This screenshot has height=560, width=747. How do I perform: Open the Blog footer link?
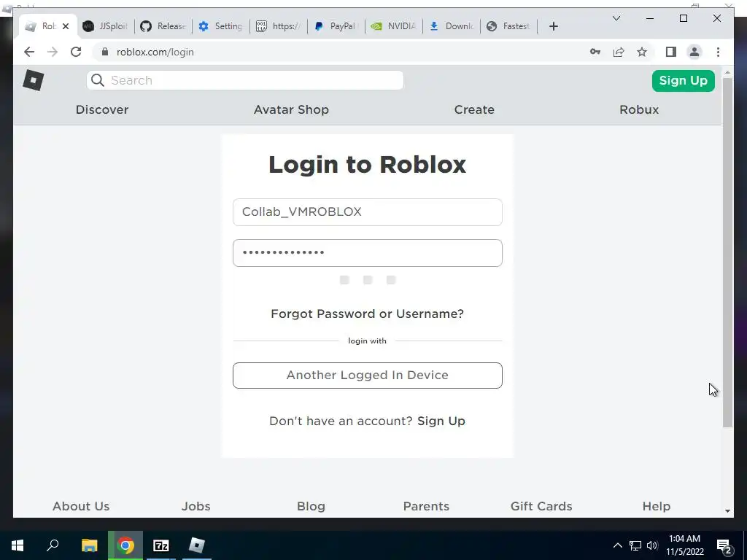311,506
